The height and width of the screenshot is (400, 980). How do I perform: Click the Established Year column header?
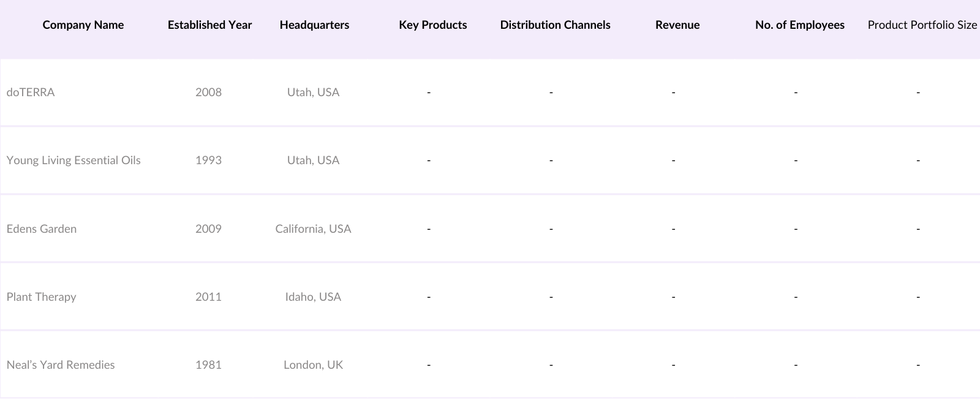pyautogui.click(x=209, y=25)
